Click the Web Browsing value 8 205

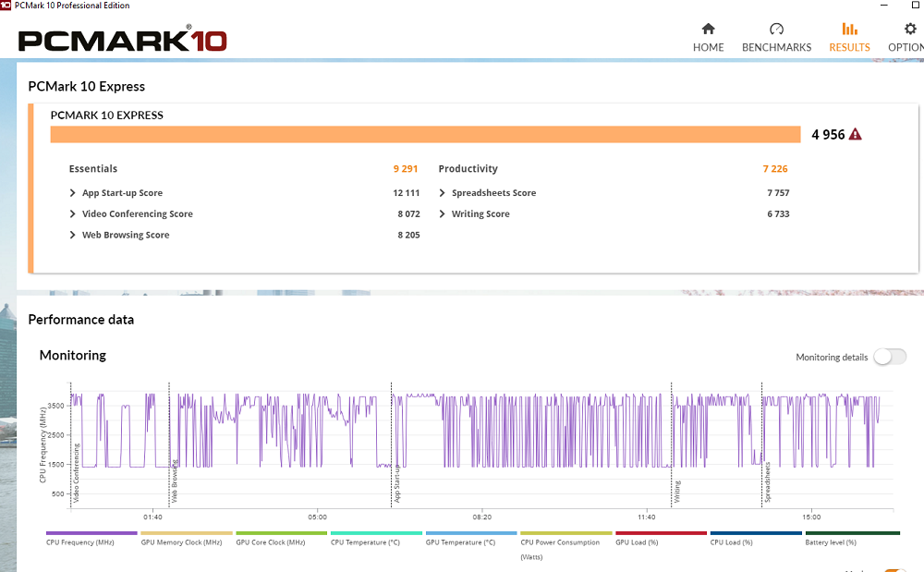(408, 235)
